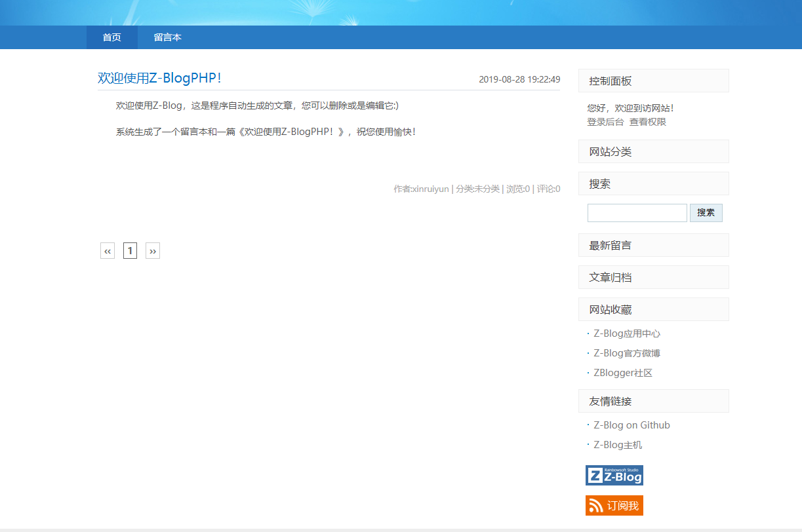Click the greeting text 您好,欢迎到访网站!
The height and width of the screenshot is (532, 802).
click(630, 108)
